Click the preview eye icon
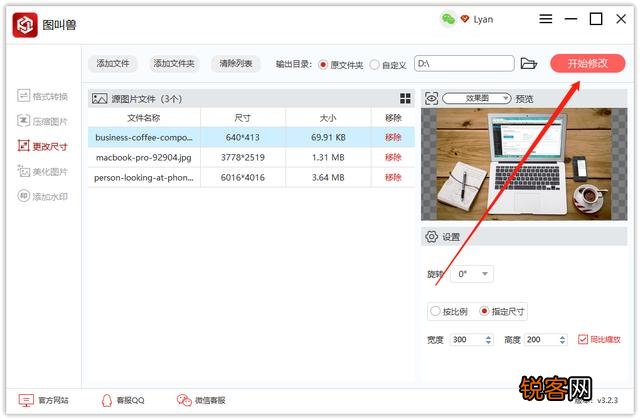The width and height of the screenshot is (640, 420). point(431,98)
